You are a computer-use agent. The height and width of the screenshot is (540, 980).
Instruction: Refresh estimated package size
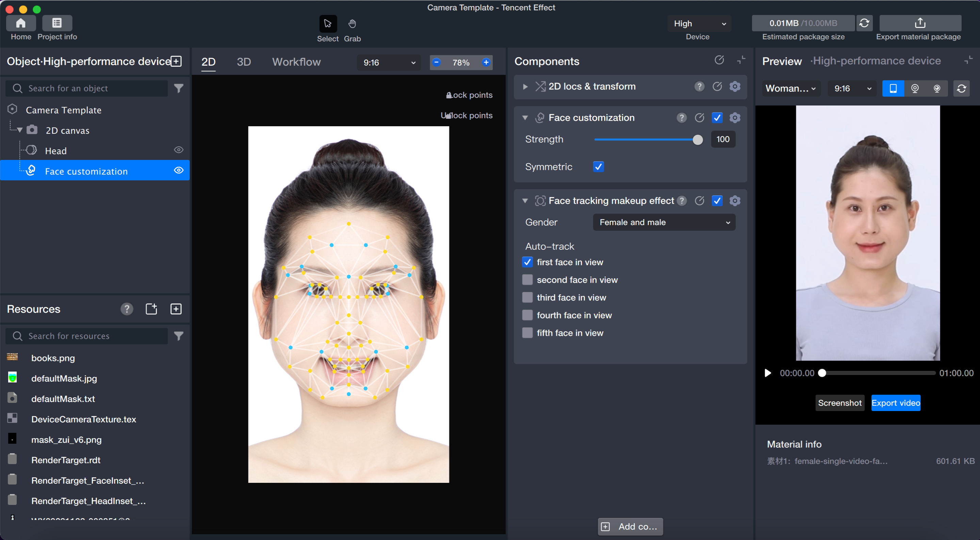coord(864,23)
